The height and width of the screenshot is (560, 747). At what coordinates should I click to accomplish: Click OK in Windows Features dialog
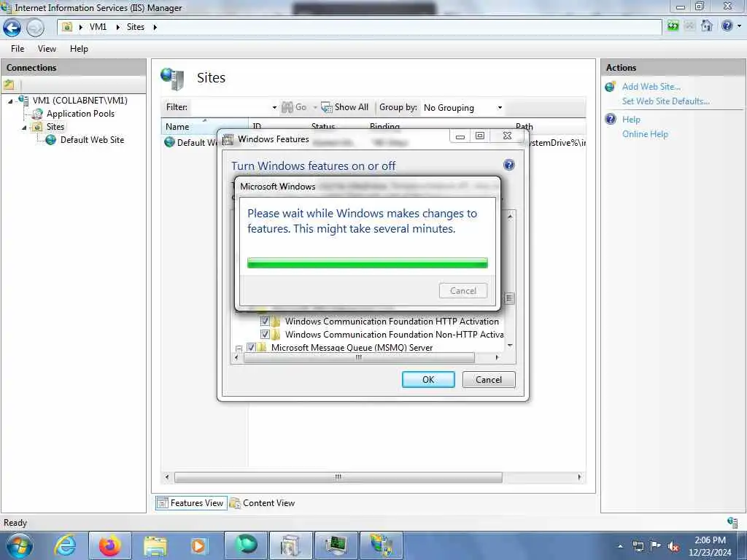tap(428, 379)
